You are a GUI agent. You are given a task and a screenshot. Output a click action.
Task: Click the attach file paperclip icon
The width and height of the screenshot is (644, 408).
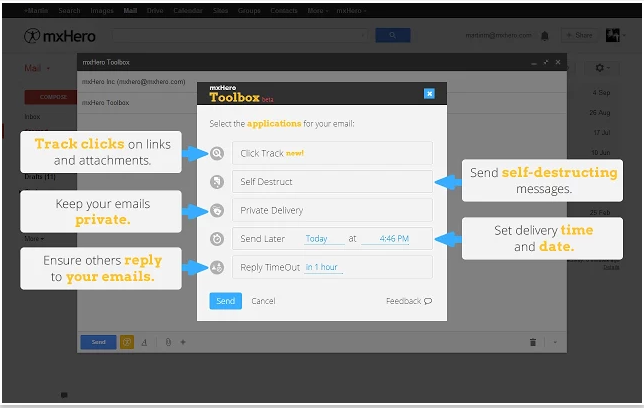[x=168, y=342]
